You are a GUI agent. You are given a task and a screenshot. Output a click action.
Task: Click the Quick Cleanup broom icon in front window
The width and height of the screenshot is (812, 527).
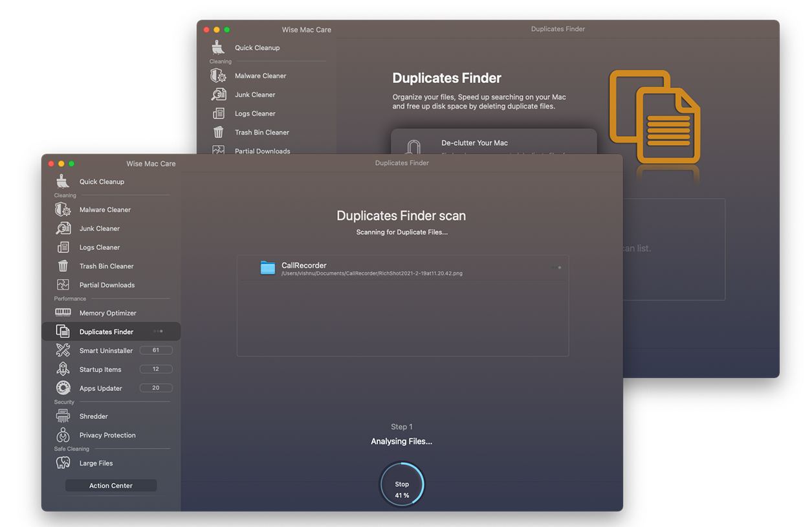[x=63, y=181]
